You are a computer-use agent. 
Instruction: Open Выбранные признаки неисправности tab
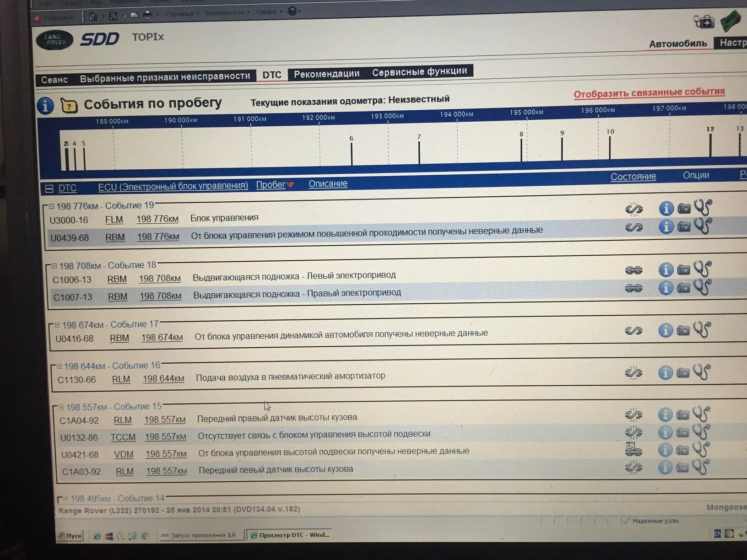tap(165, 77)
